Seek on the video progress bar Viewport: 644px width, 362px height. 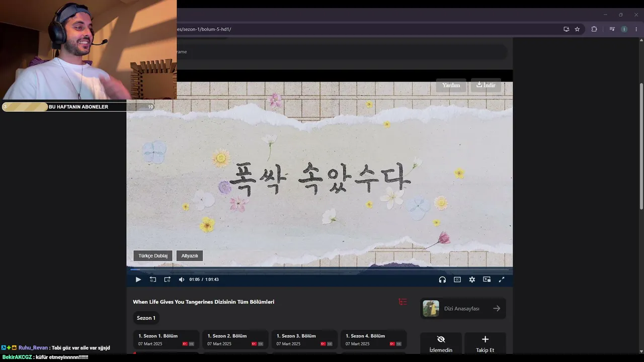pyautogui.click(x=319, y=269)
